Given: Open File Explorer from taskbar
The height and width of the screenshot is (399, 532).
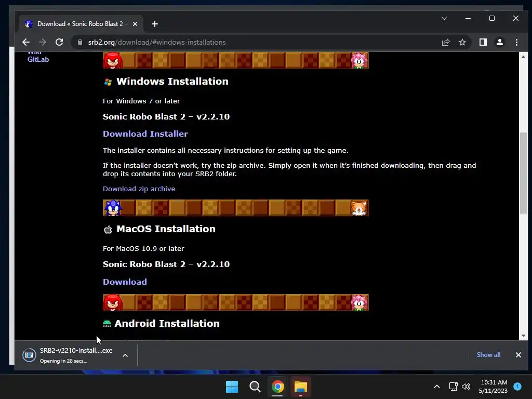Looking at the screenshot, I should [x=301, y=387].
